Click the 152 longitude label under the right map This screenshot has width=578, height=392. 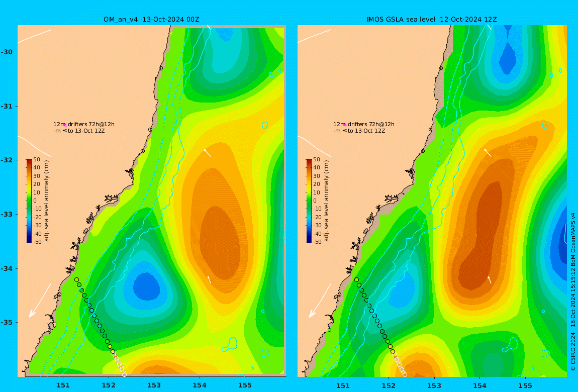coord(389,385)
